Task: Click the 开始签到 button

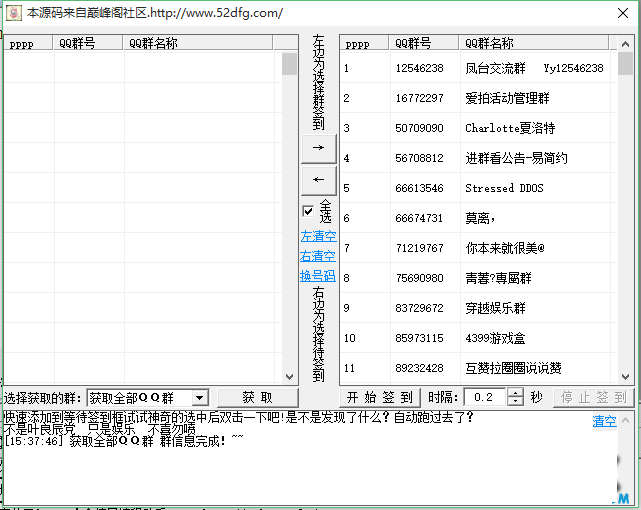Action: pyautogui.click(x=379, y=397)
